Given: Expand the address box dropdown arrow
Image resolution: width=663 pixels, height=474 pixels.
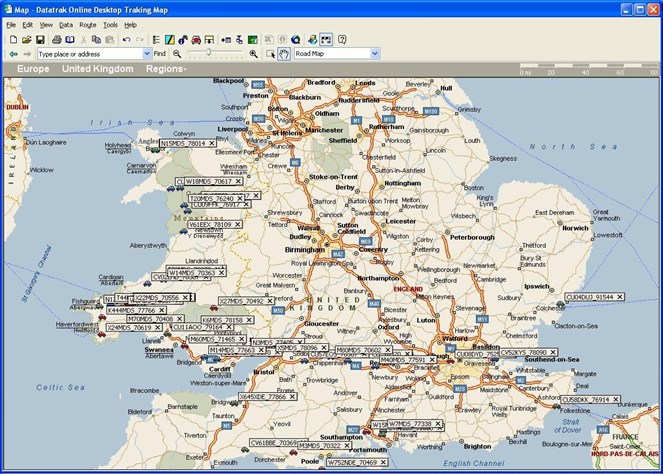Looking at the screenshot, I should pyautogui.click(x=147, y=54).
